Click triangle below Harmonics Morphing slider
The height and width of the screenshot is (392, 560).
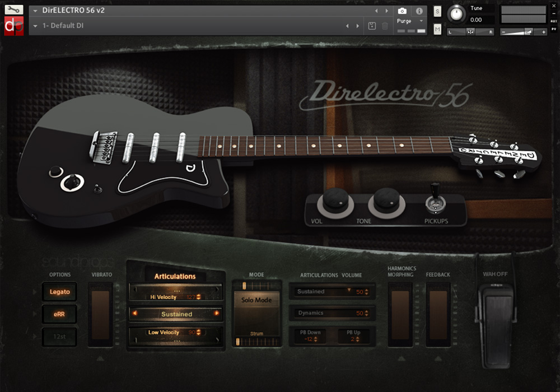coord(401,358)
